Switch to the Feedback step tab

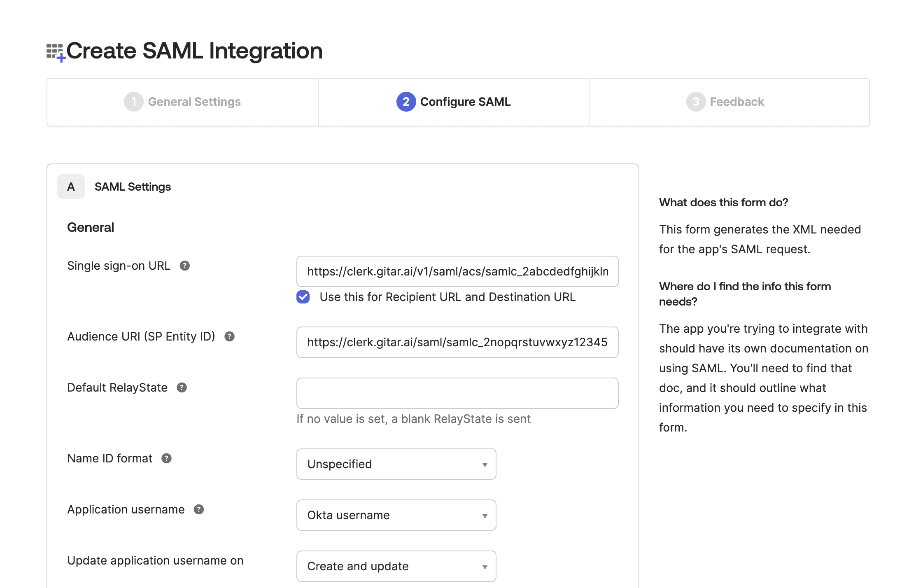click(737, 102)
